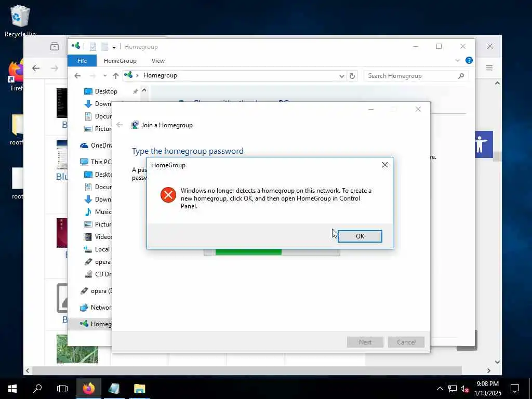532x399 pixels.
Task: Click the Join a Homegroup wizard icon
Action: [135, 125]
